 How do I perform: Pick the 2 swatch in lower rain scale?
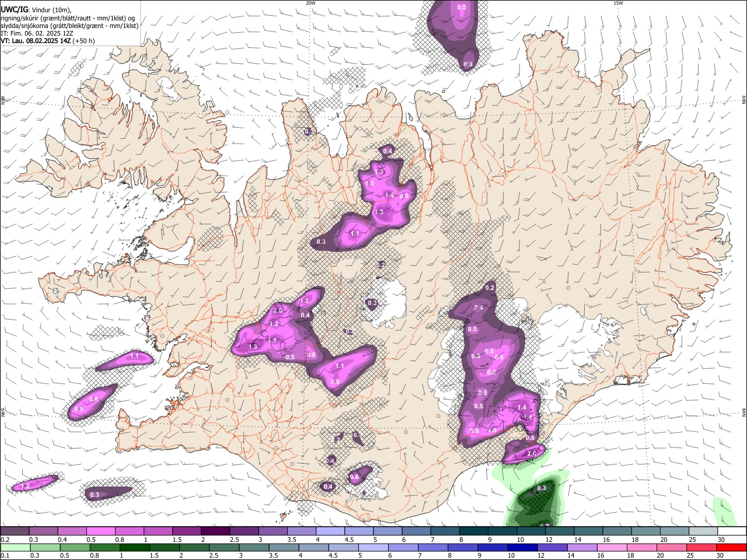pos(194,547)
